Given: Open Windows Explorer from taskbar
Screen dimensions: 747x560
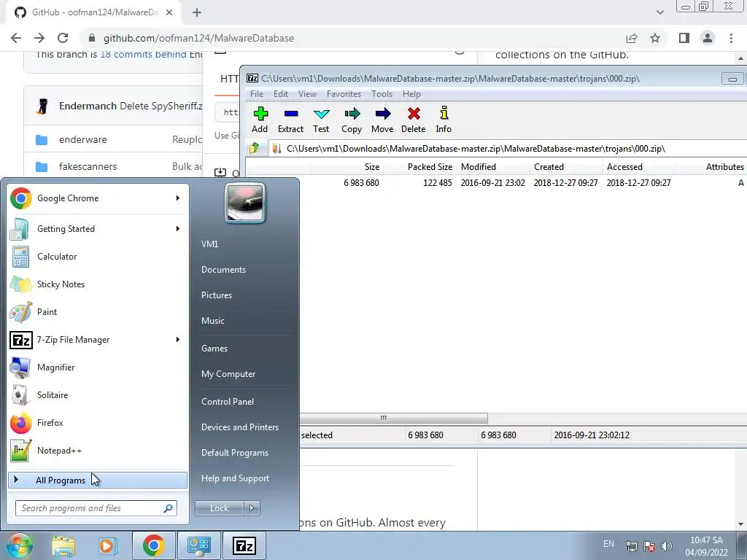Looking at the screenshot, I should pos(63,546).
